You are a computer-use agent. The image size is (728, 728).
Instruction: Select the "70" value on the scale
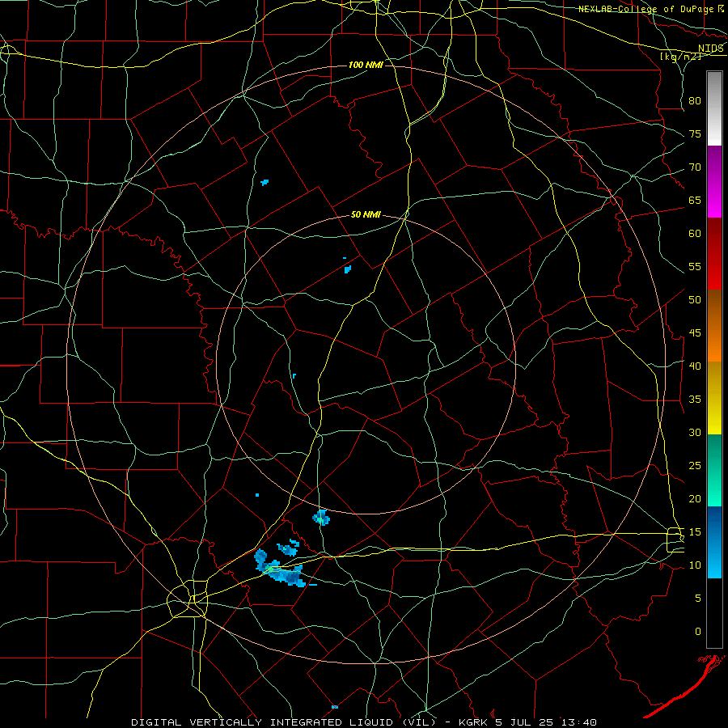pyautogui.click(x=695, y=167)
